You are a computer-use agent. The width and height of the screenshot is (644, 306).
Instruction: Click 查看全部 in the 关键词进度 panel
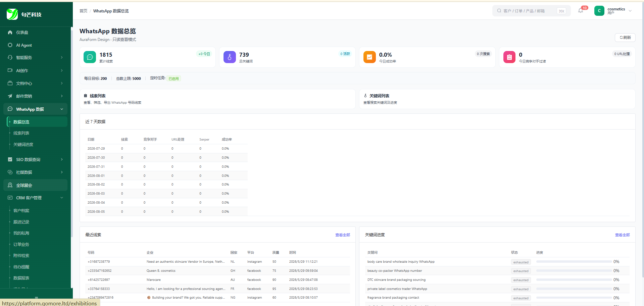[622, 235]
